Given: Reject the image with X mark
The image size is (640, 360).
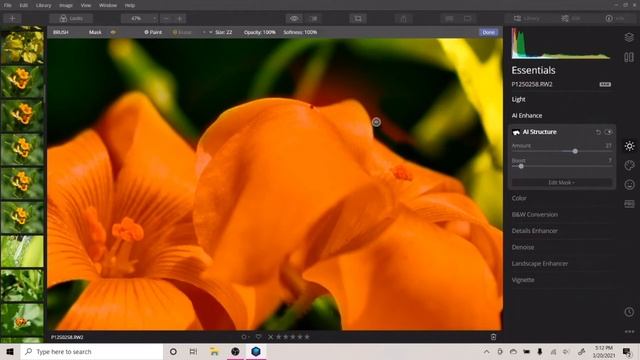Looking at the screenshot, I should pyautogui.click(x=270, y=337).
